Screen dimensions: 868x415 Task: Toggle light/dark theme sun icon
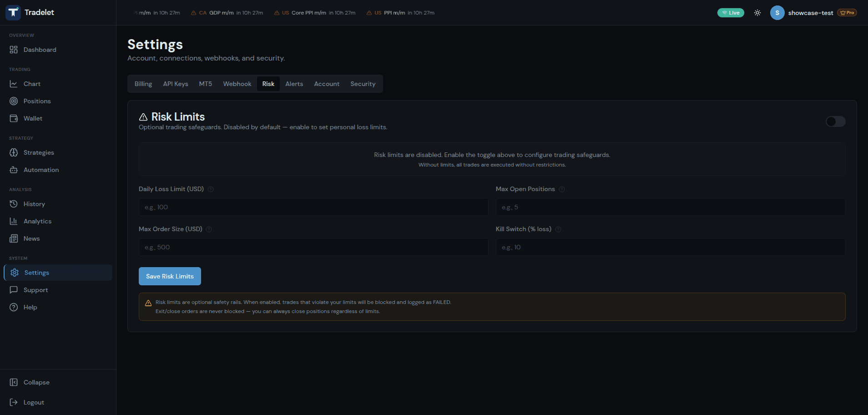pos(757,13)
